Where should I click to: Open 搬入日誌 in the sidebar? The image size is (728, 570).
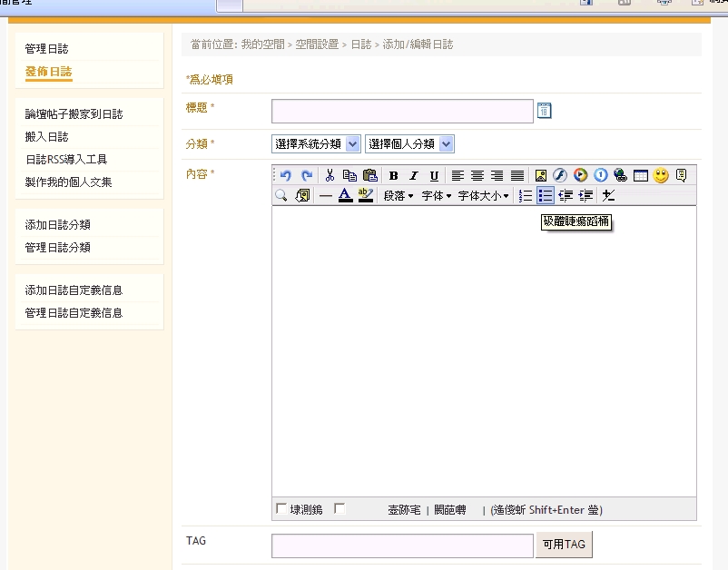[46, 137]
